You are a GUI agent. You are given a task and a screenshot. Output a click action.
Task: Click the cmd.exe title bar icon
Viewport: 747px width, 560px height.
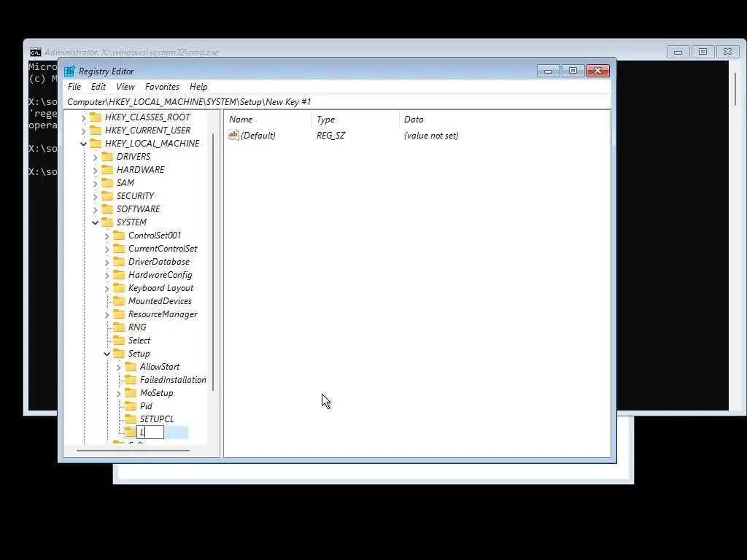coord(36,52)
